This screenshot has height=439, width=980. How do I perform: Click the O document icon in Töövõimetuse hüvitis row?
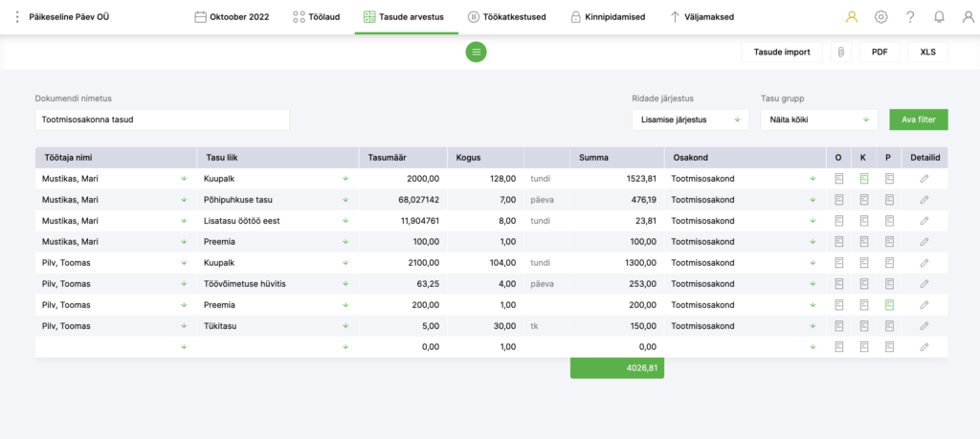coord(838,284)
